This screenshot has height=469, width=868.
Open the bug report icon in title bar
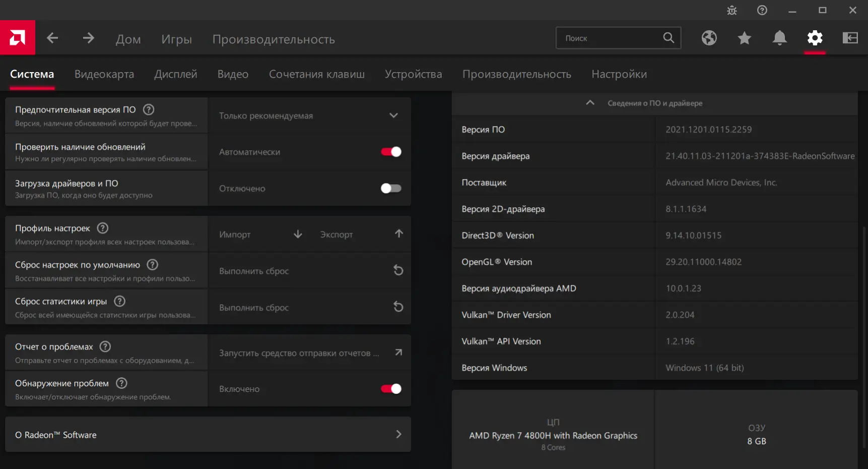(x=732, y=10)
